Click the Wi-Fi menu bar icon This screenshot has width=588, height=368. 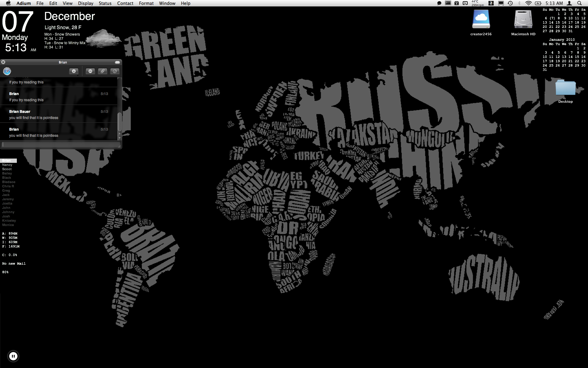(528, 3)
